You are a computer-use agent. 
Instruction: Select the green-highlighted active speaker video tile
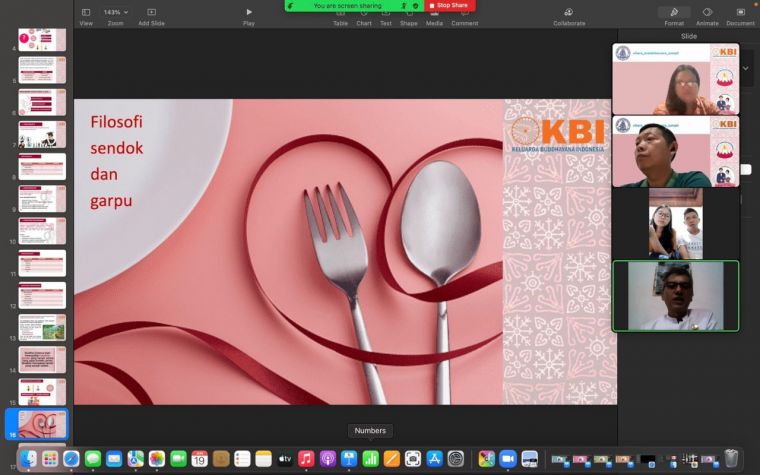[x=675, y=296]
